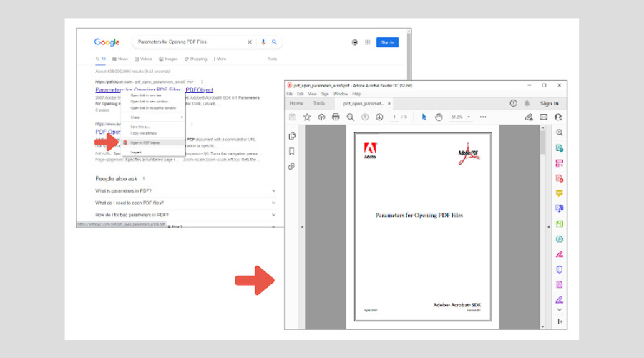Go to previous page with up arrow icon
Viewport: 644px width, 358px height.
(x=365, y=117)
